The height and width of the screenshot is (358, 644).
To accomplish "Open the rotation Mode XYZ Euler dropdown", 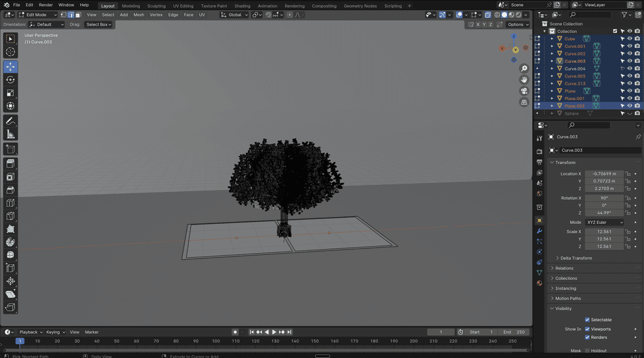I will click(x=604, y=222).
